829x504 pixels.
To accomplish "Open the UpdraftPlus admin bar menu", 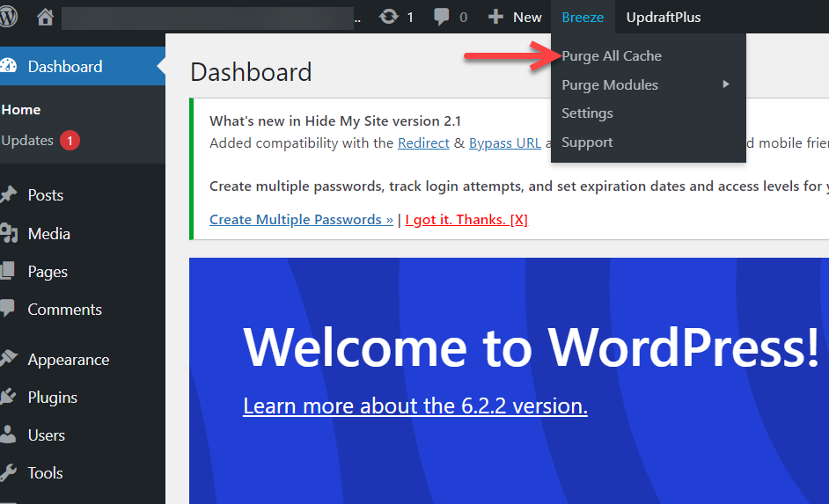I will [664, 17].
